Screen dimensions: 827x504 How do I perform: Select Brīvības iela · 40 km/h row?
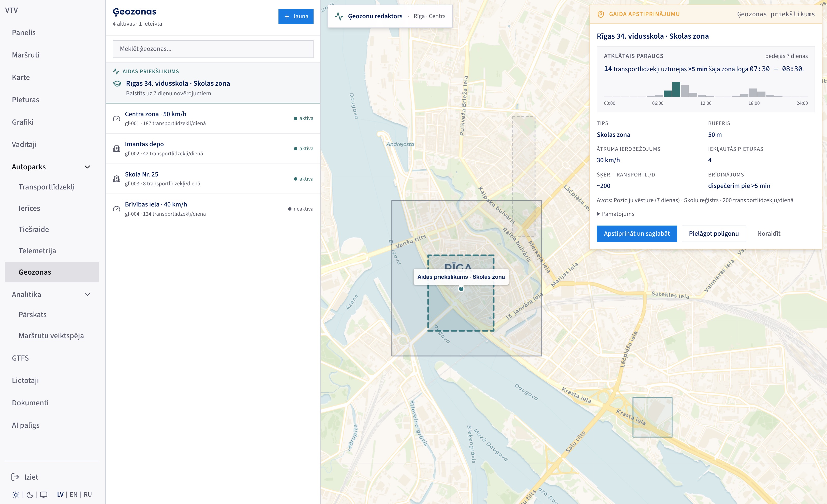213,209
